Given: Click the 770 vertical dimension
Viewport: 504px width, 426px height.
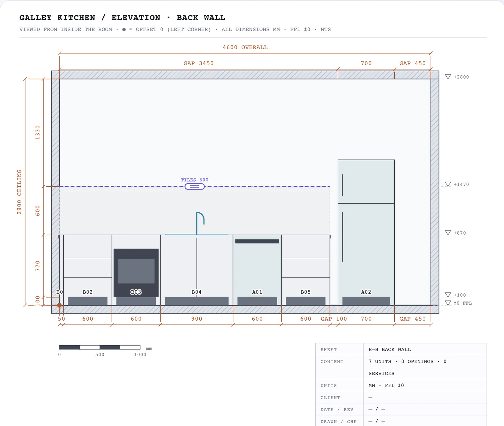Looking at the screenshot, I should tap(38, 266).
